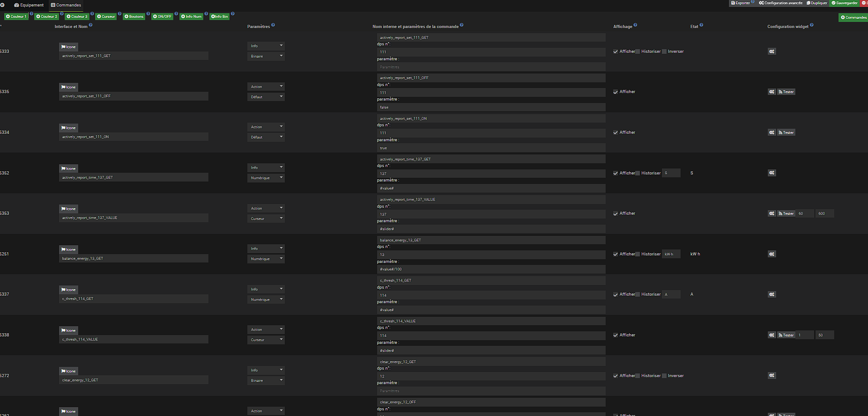This screenshot has width=868, height=416.
Task: Click green Commandes add button
Action: 853,17
